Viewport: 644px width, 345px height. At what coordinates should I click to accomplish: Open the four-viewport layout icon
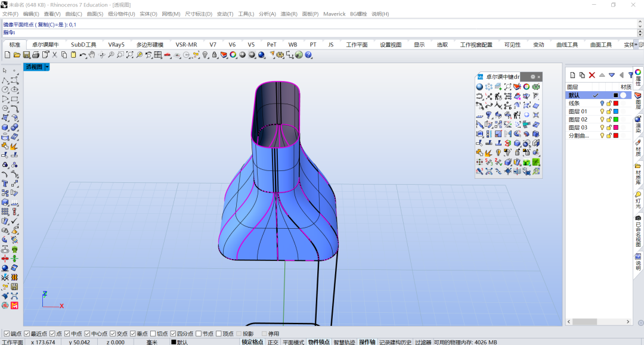tap(158, 55)
